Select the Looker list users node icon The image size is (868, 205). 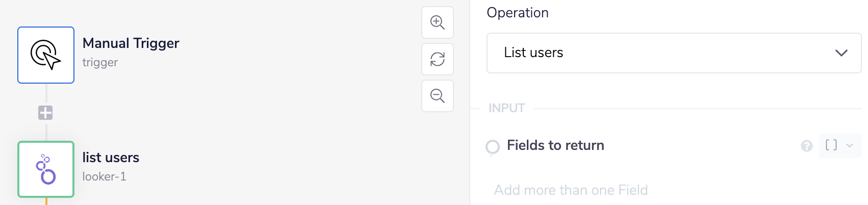pyautogui.click(x=46, y=169)
